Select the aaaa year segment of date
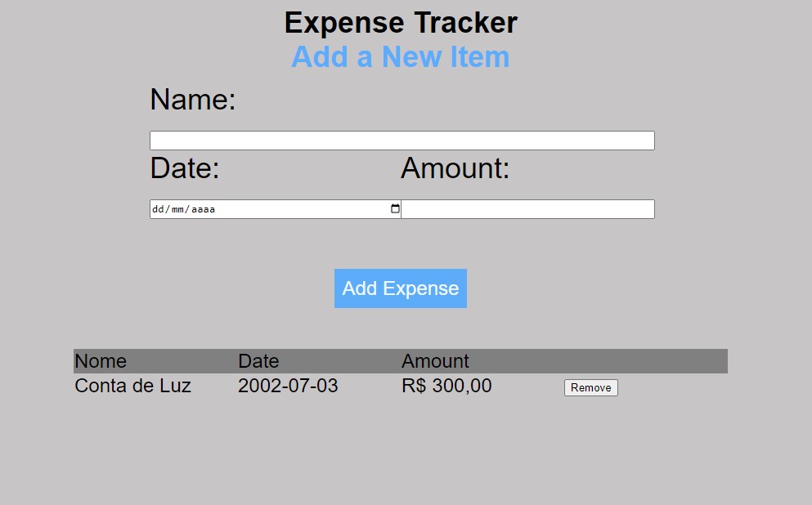 click(x=203, y=209)
